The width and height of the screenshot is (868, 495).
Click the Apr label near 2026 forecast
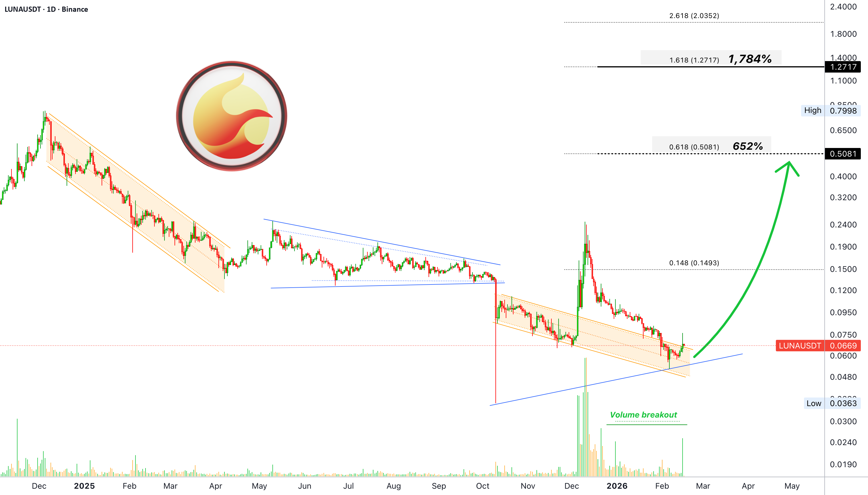pyautogui.click(x=748, y=486)
